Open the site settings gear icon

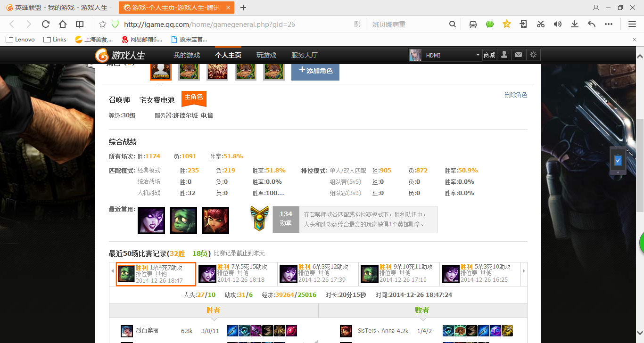533,55
